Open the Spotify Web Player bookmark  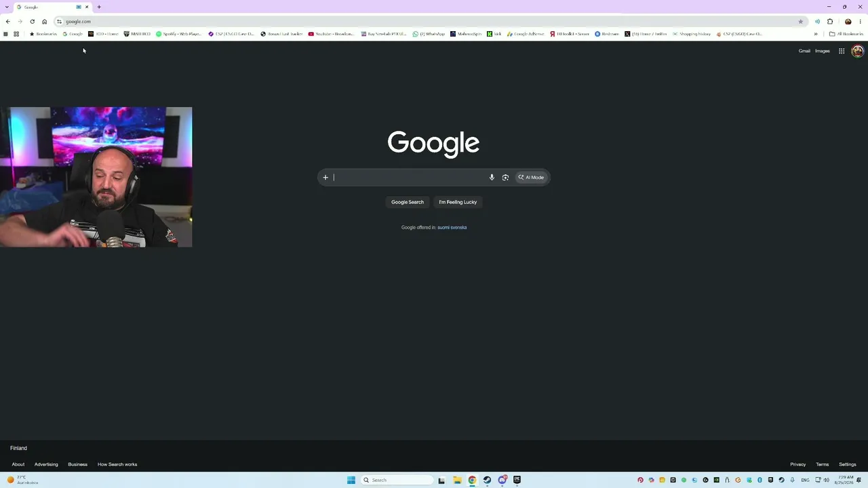point(178,34)
